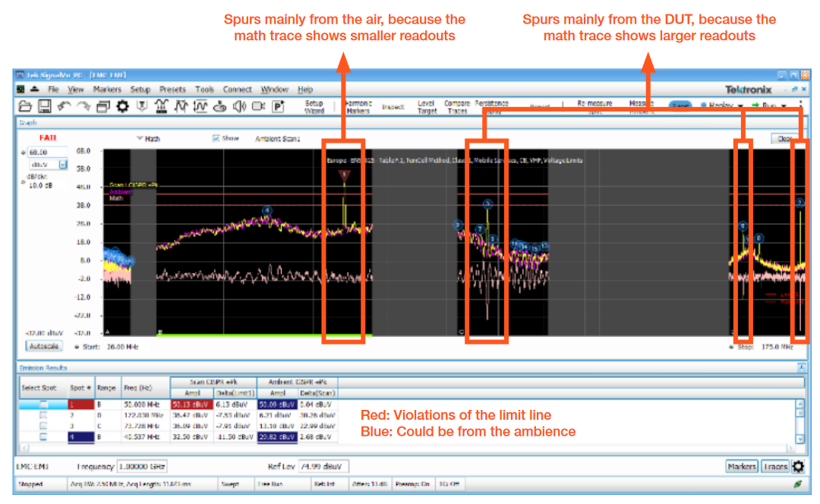Click the Presets P icon in the toolbar

pyautogui.click(x=279, y=106)
